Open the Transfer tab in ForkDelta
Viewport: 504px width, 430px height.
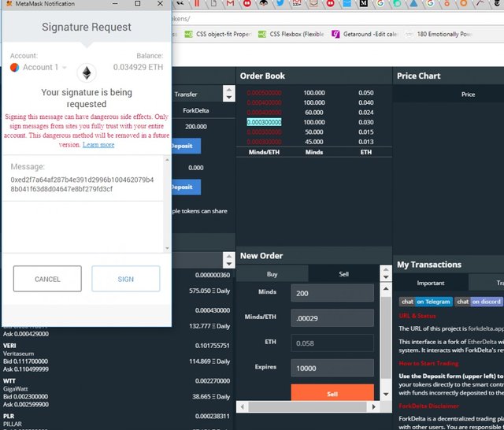click(186, 95)
